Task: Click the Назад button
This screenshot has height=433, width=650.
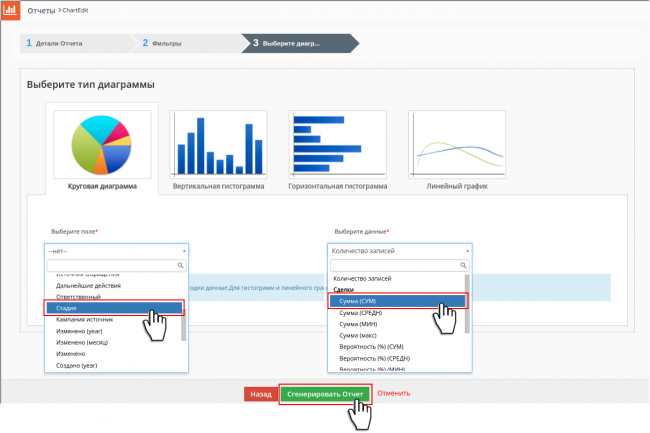Action: 261,394
